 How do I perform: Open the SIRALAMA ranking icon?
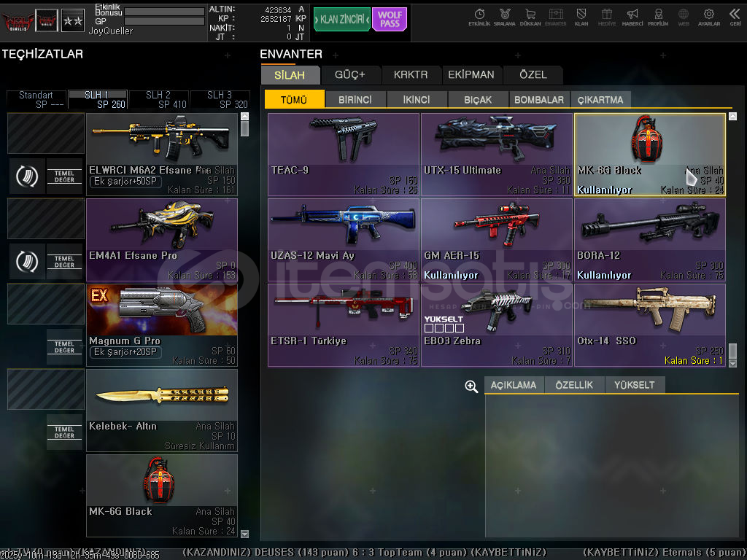click(505, 17)
